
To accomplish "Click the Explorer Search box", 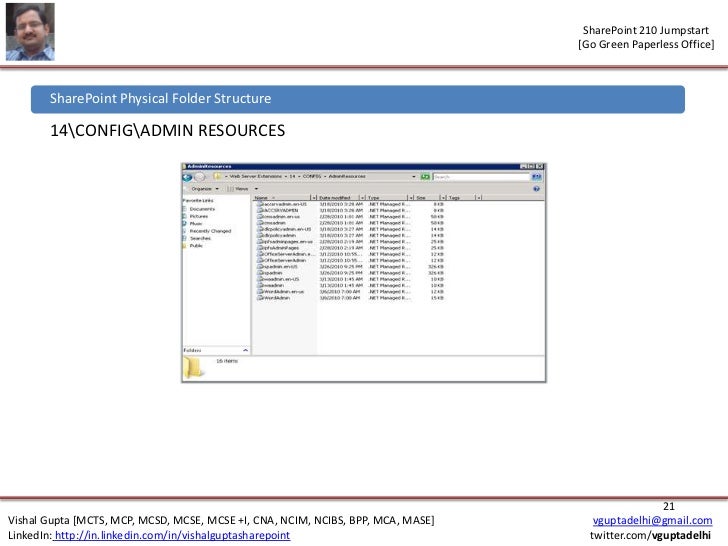I will [481, 177].
